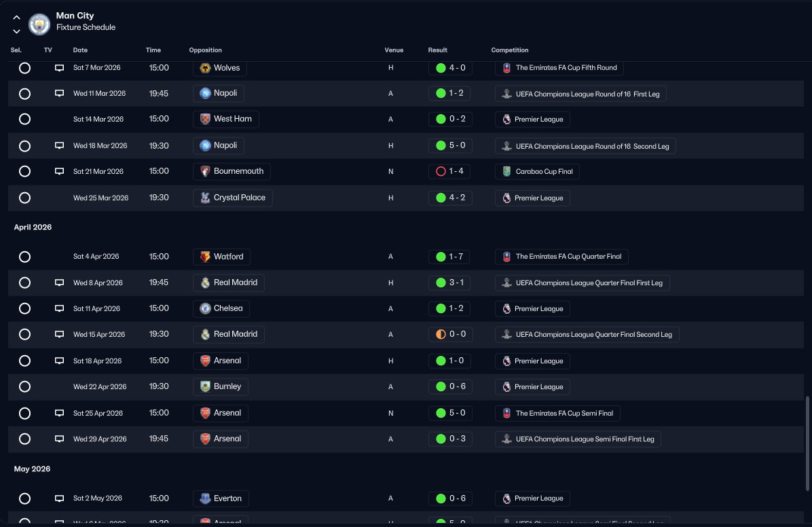Go to previous team with up chevron

[16, 18]
